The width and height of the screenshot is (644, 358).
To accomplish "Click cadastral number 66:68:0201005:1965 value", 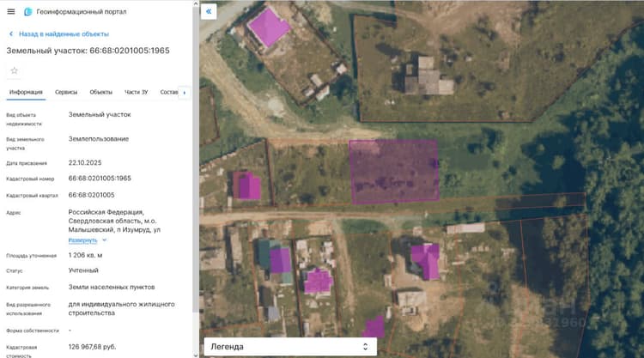I will 100,179.
